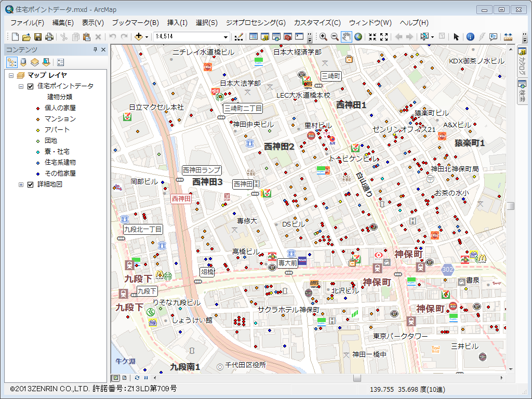List layers by selection
Viewport: 532px width, 399px height.
pos(46,62)
